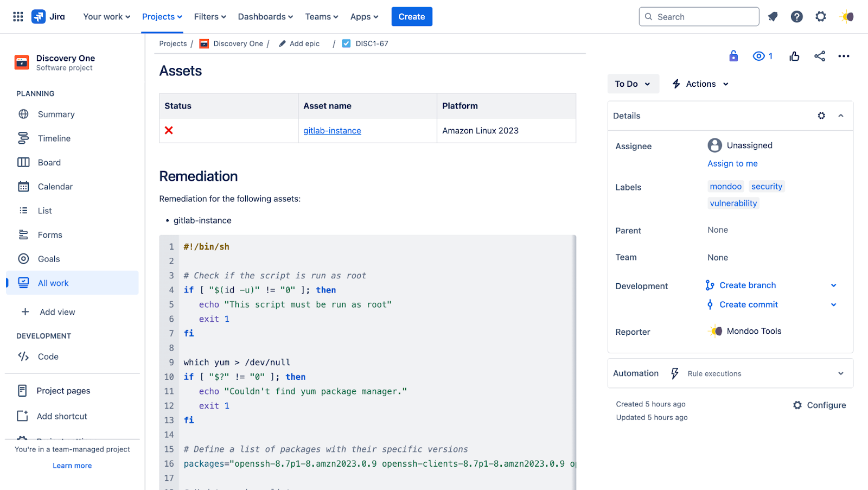Open the Board view in sidebar
Screen dimensions: 868x490
[x=49, y=162]
